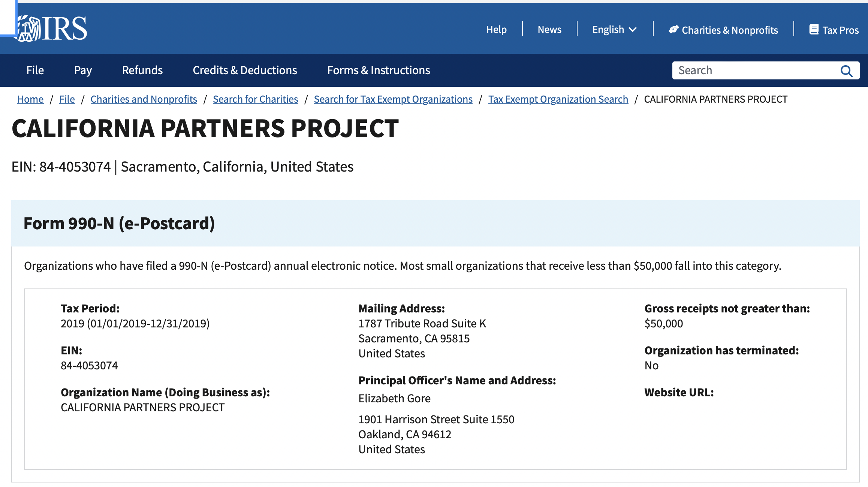Screen dimensions: 868x487
Task: Click the Elizabeth Gore officer name
Action: click(x=394, y=398)
